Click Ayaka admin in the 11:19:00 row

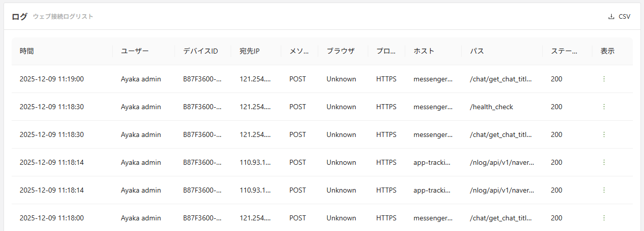click(141, 79)
